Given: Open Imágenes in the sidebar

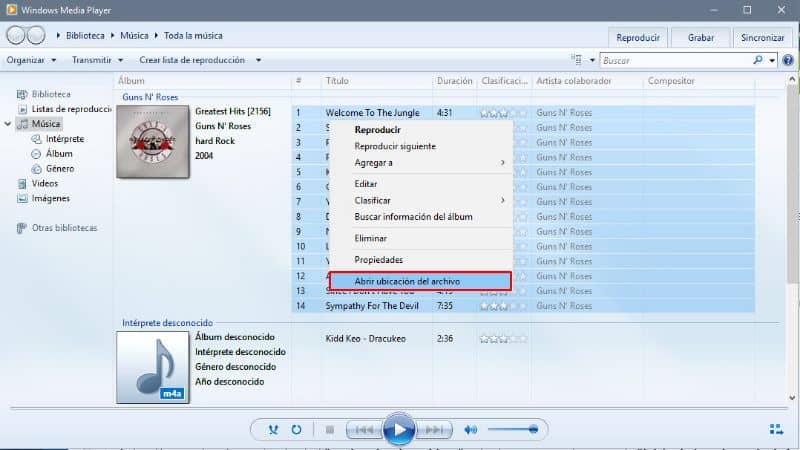Looking at the screenshot, I should pos(51,198).
